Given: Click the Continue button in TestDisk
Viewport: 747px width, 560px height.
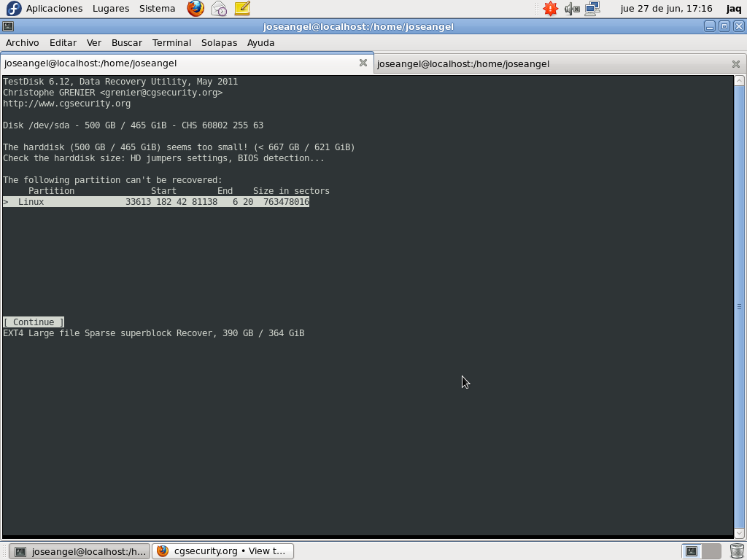Looking at the screenshot, I should pyautogui.click(x=34, y=322).
